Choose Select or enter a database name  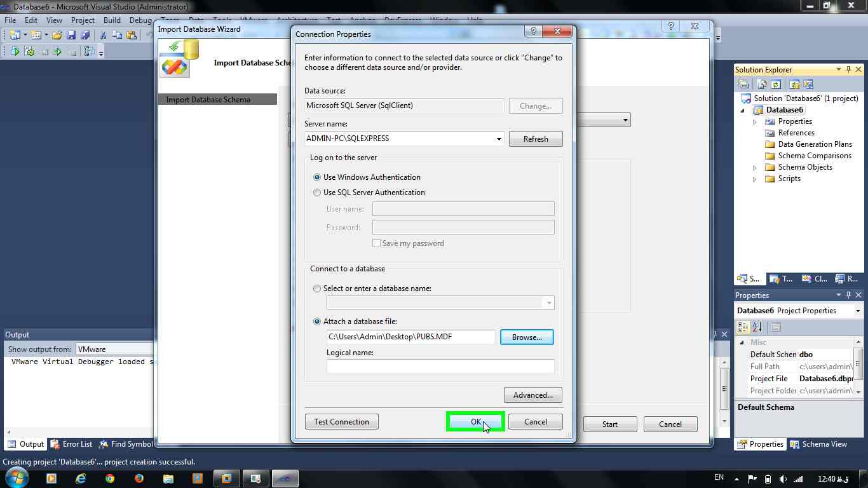point(317,288)
